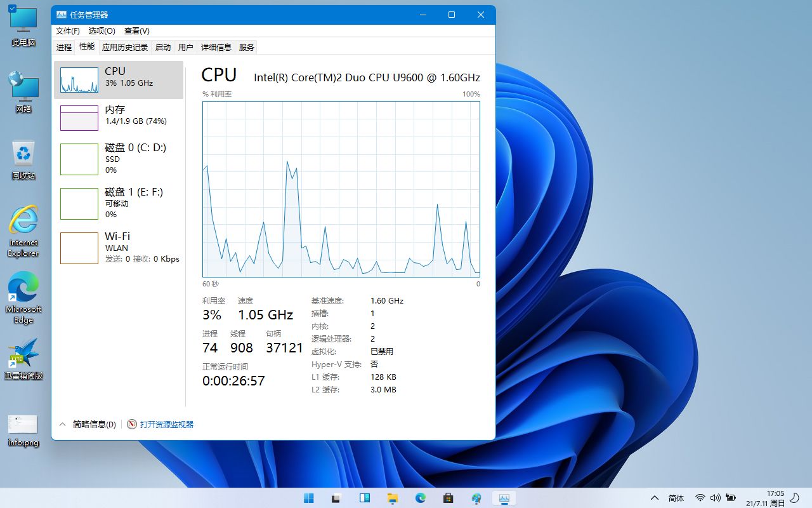Click the 908 threads value
Screen dimensions: 812x508
click(242, 347)
